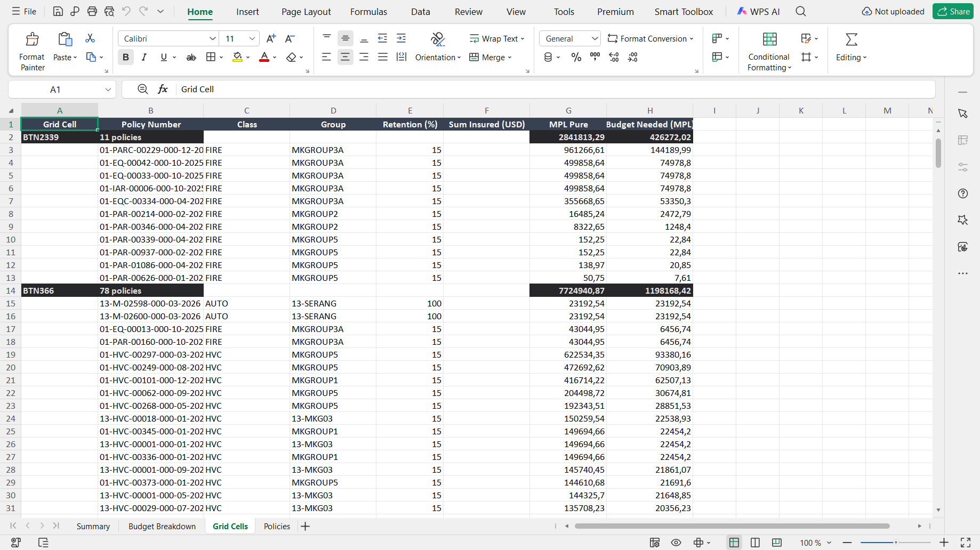Open the search magnifier icon

point(801,11)
